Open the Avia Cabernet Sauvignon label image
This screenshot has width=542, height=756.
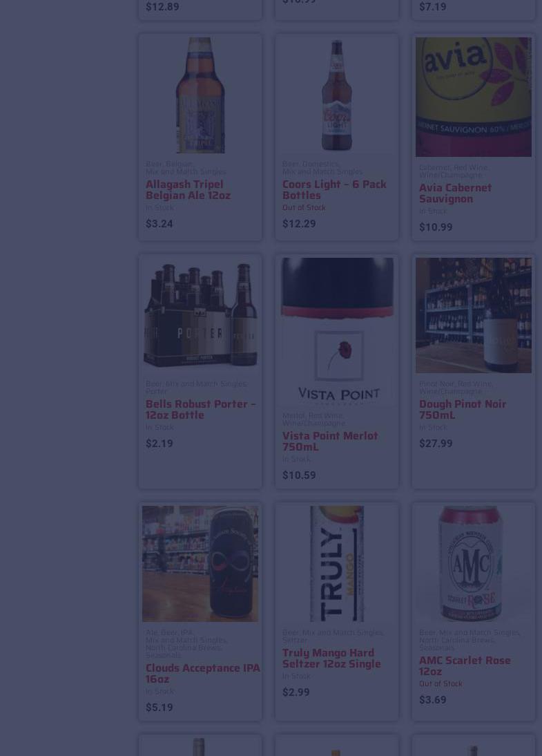coord(474,97)
